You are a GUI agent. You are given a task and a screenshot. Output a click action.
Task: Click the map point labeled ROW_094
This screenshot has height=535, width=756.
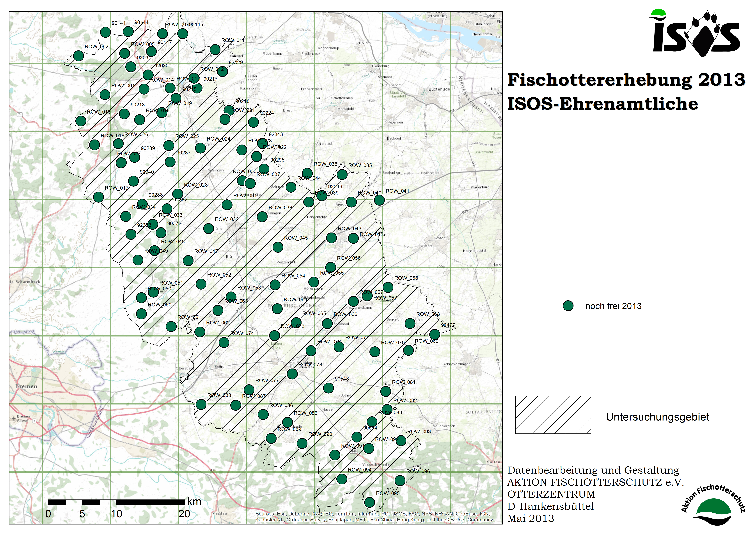(342, 479)
